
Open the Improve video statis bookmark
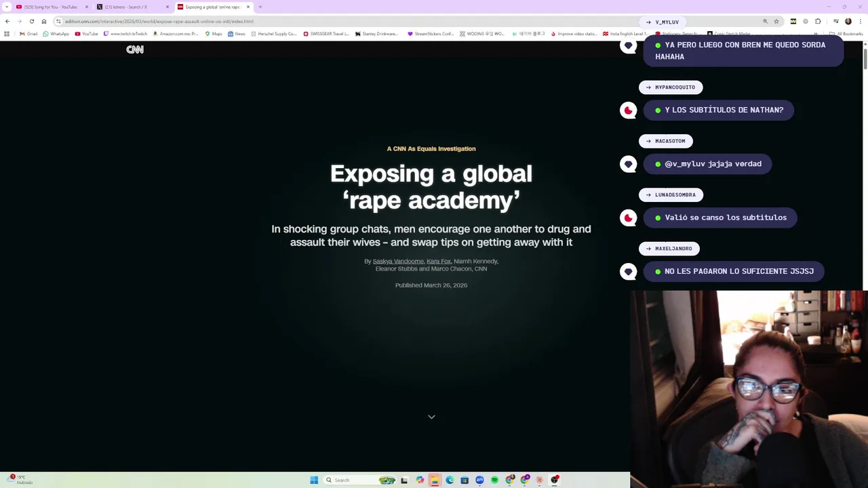[x=574, y=34]
